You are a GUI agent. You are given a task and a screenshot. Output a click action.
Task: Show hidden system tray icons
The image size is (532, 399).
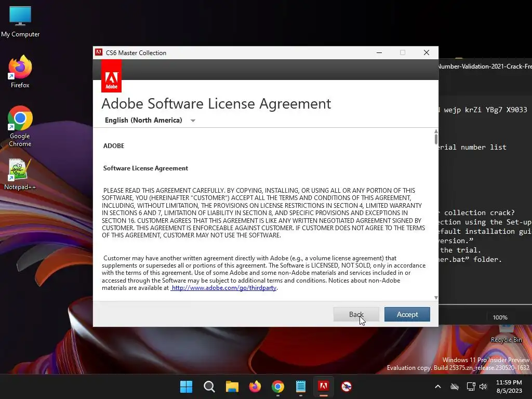point(438,387)
